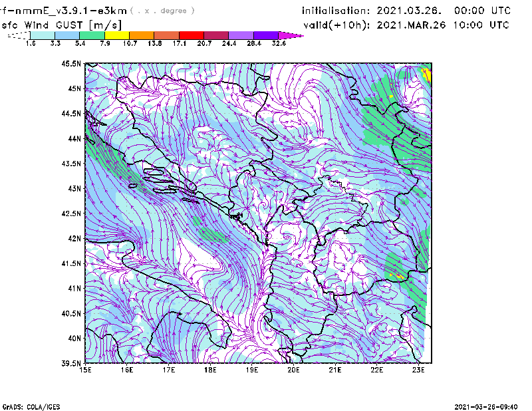Click the crimson 20.7–24.4 legend swatch
Screen dimensions: 532x411
[216, 35]
